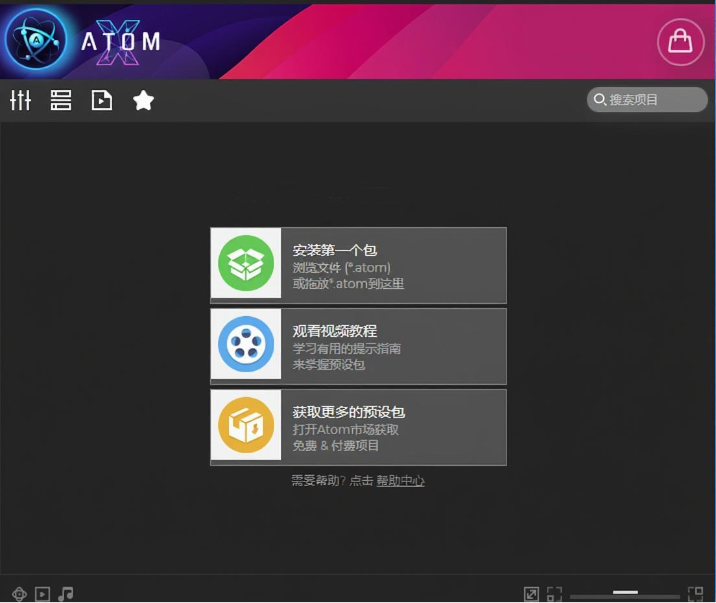Click the yellow package download icon
The image size is (716, 603).
click(246, 425)
